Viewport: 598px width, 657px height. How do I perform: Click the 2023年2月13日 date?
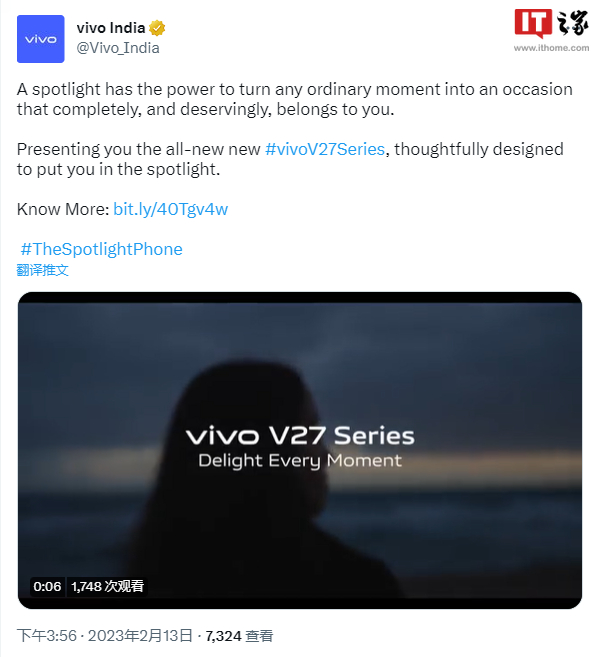140,636
